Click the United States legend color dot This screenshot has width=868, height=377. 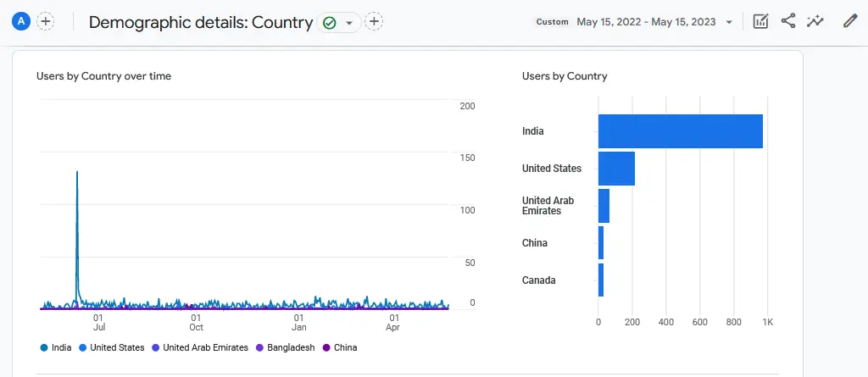pyautogui.click(x=82, y=348)
